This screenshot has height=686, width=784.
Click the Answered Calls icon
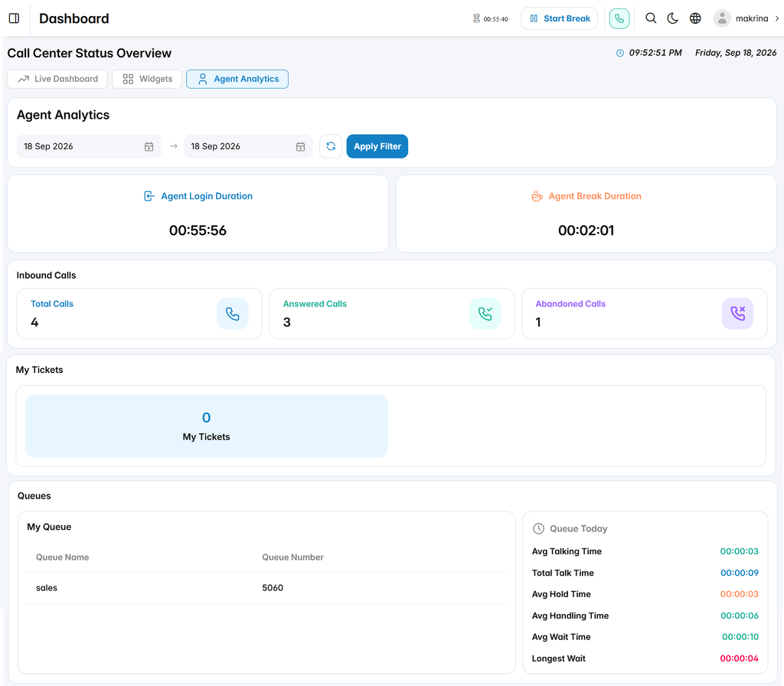[x=485, y=313]
